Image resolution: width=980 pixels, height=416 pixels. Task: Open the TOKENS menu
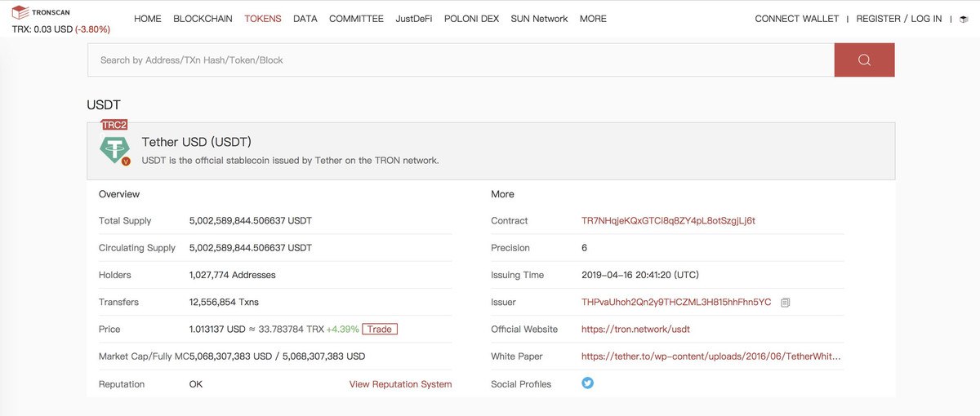click(263, 19)
